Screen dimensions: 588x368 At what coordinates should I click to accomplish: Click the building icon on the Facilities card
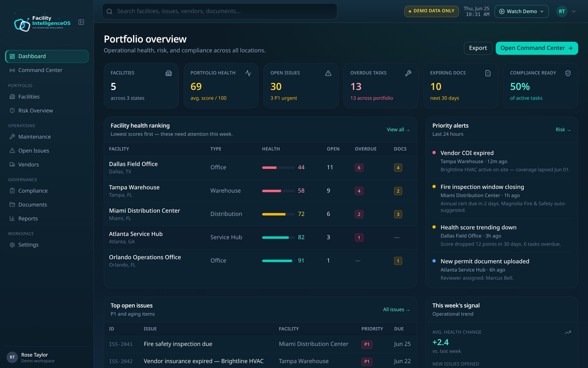(168, 73)
